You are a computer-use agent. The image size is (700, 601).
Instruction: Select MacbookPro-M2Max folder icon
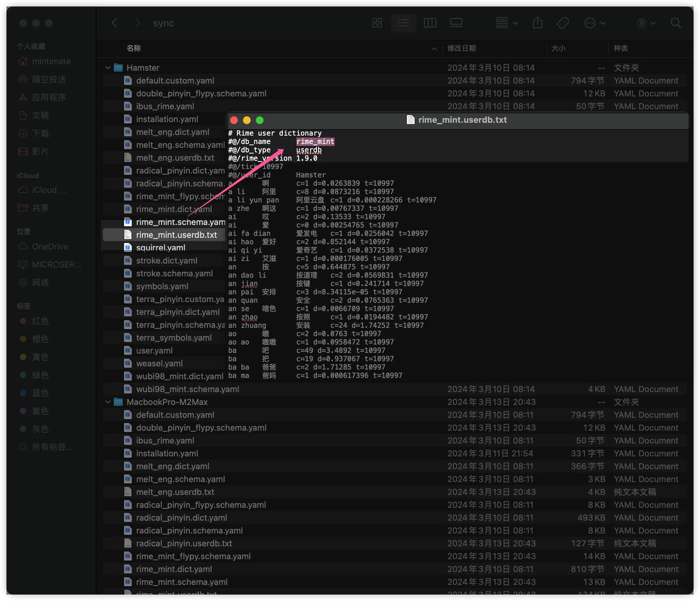click(x=118, y=402)
